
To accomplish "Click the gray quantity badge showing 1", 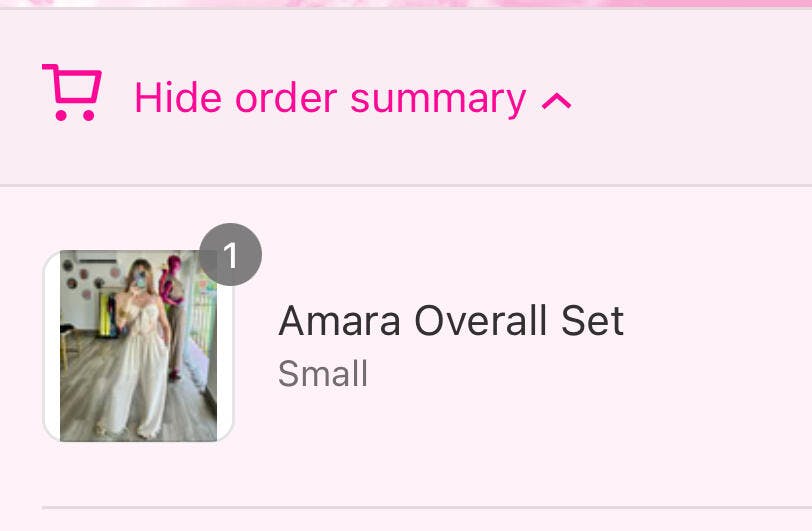I will click(x=230, y=255).
